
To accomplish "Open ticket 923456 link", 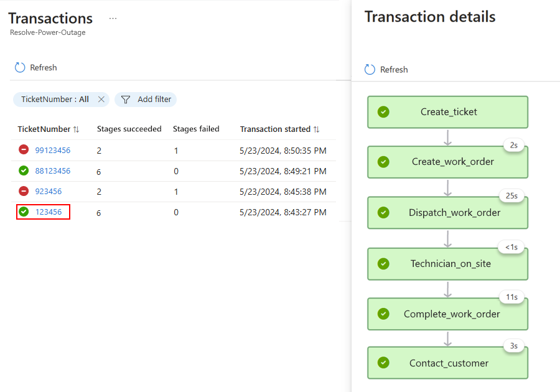I will (x=48, y=192).
